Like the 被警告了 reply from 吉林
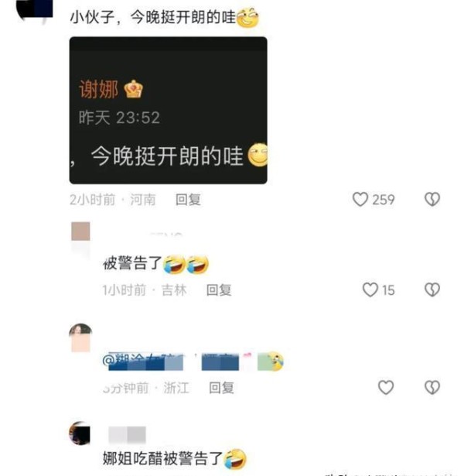This screenshot has width=464, height=476. [x=370, y=289]
